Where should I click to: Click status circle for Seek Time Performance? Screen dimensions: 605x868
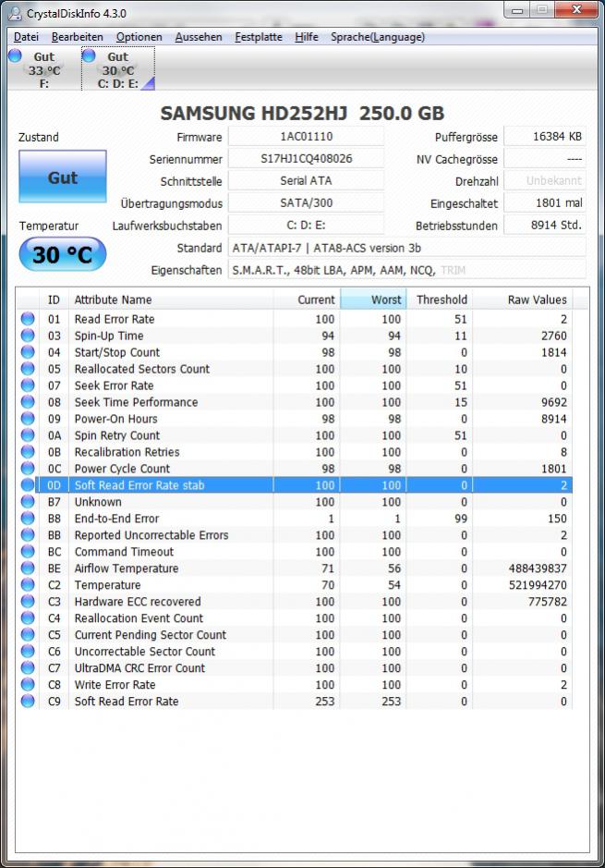pyautogui.click(x=28, y=402)
